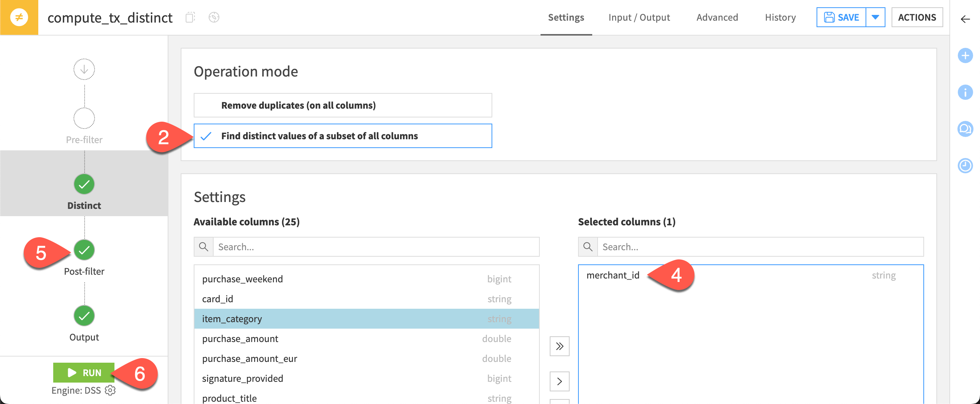Open engine settings gear icon
980x404 pixels.
(110, 390)
